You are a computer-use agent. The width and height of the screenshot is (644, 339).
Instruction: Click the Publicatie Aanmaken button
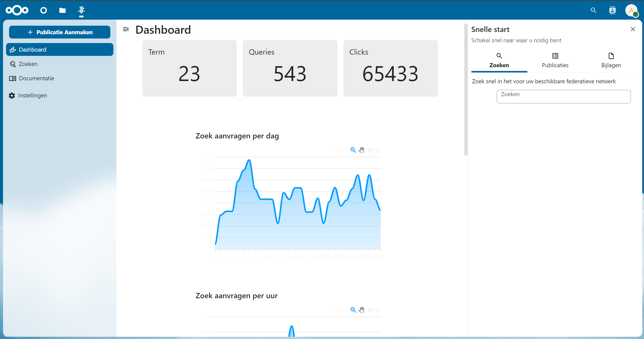tap(60, 32)
